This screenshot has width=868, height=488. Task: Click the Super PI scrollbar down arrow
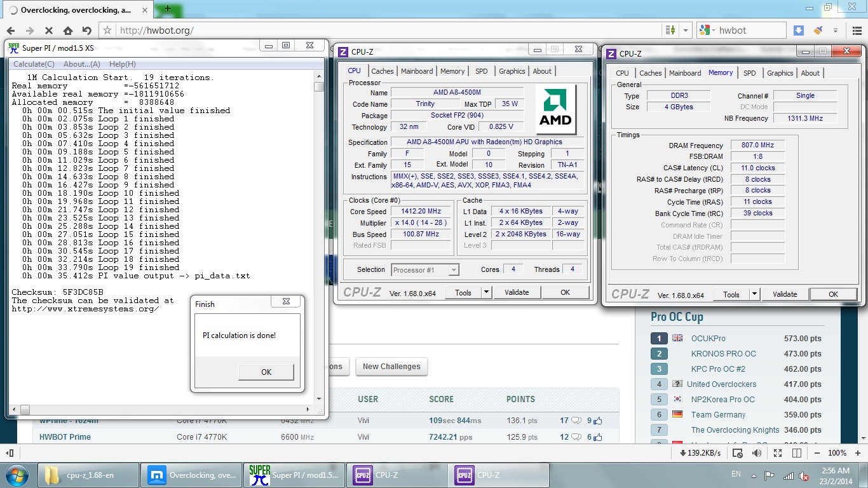pyautogui.click(x=319, y=400)
